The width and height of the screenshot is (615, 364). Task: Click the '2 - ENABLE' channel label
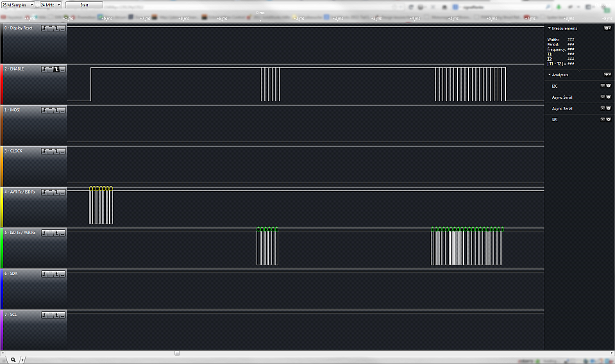14,69
